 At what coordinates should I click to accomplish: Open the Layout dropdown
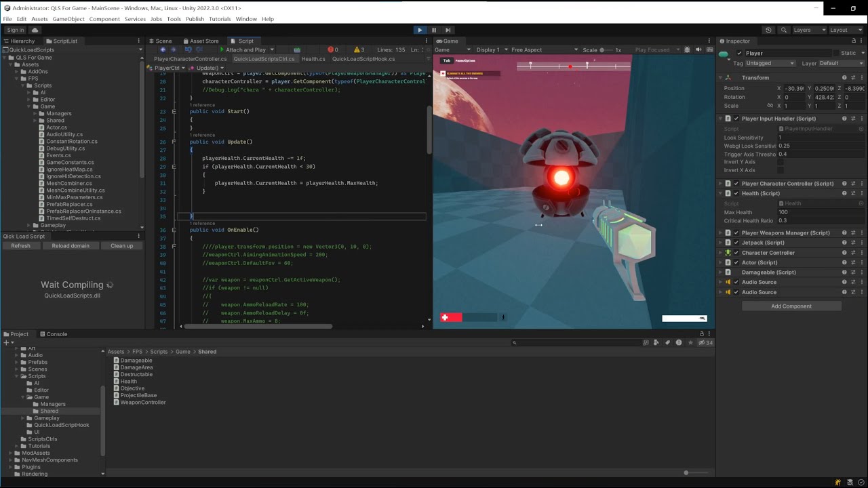point(848,30)
